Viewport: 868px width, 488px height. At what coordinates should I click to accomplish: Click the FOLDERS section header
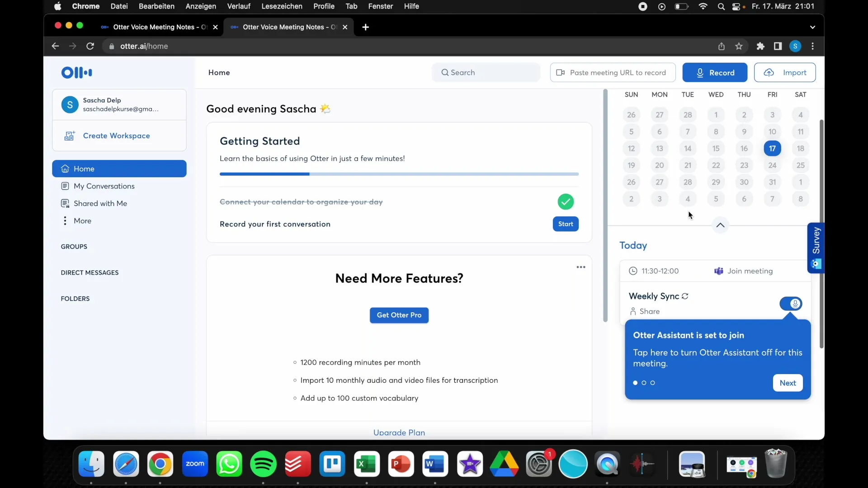click(x=75, y=299)
